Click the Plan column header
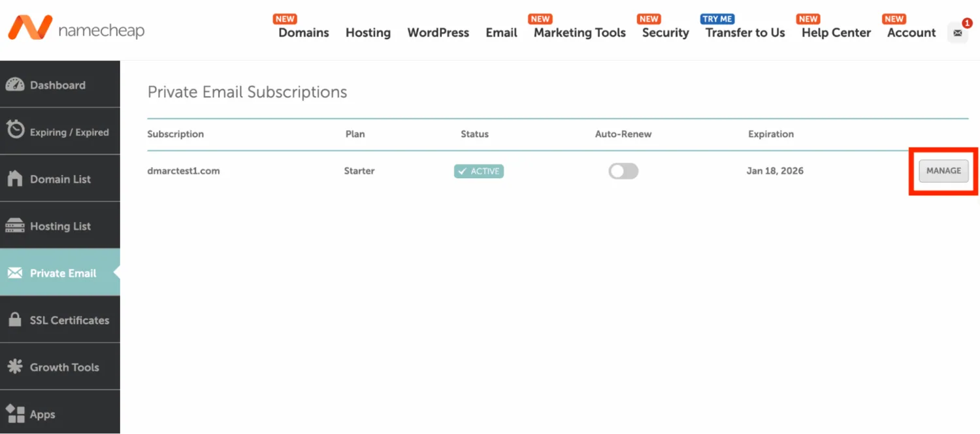Viewport: 980px width, 434px height. [x=355, y=134]
